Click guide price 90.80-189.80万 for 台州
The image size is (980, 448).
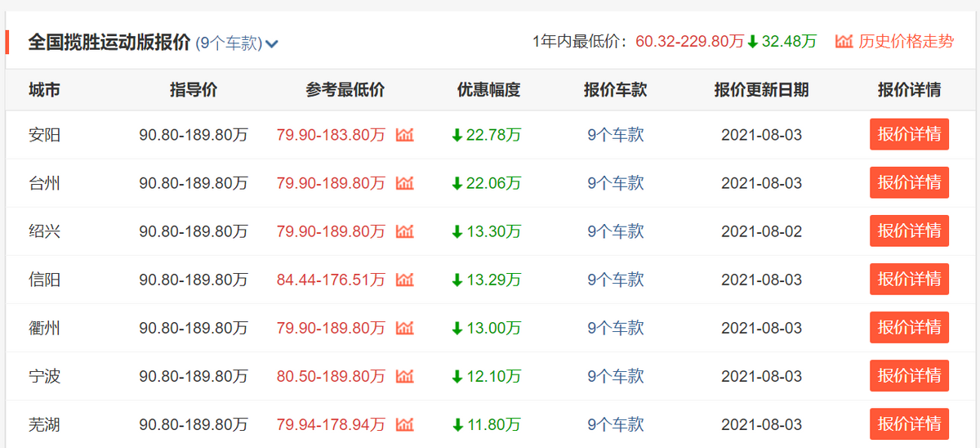point(194,183)
